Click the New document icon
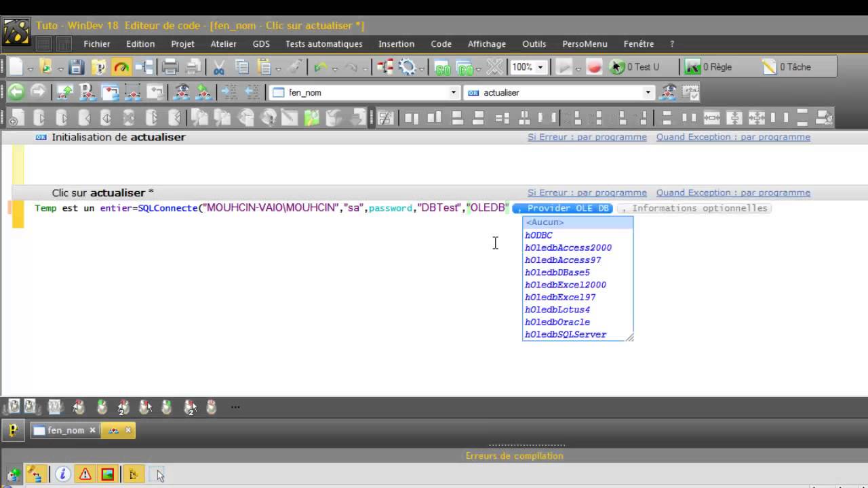Viewport: 868px width, 488px height. (x=16, y=66)
